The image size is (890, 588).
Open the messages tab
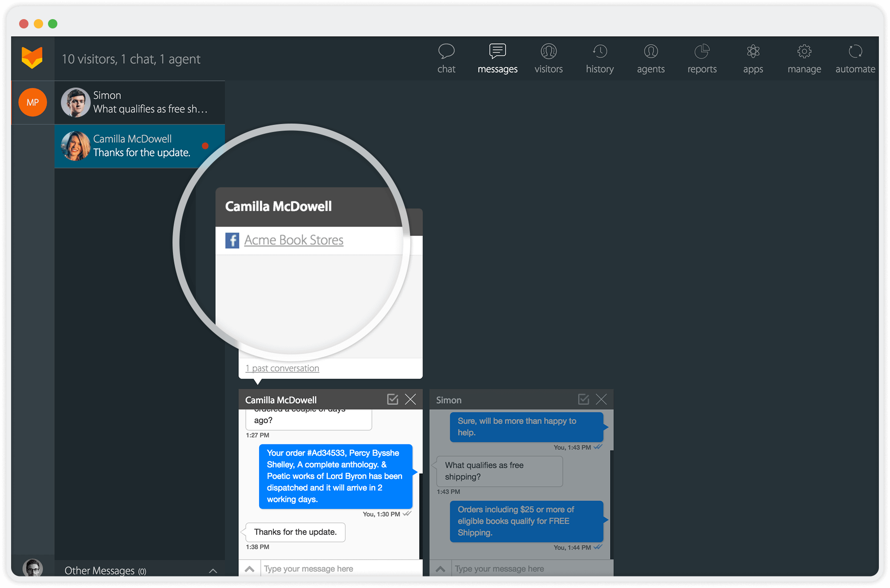pos(497,58)
